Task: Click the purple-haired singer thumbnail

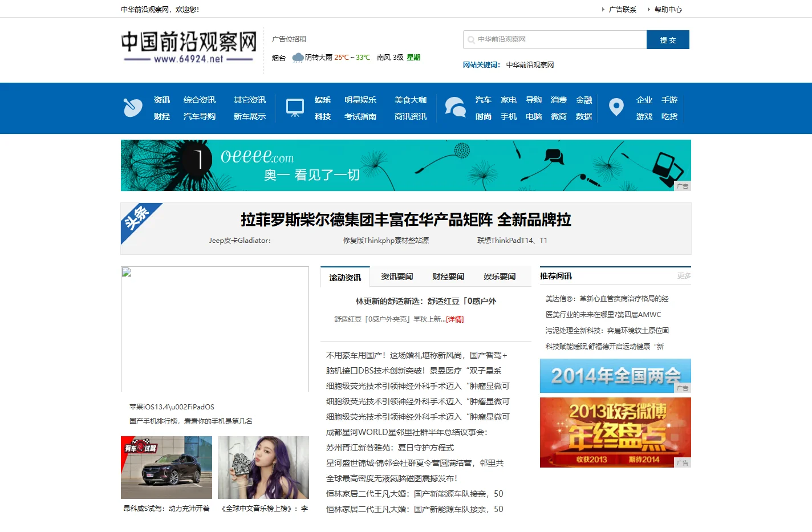Action: click(x=263, y=468)
